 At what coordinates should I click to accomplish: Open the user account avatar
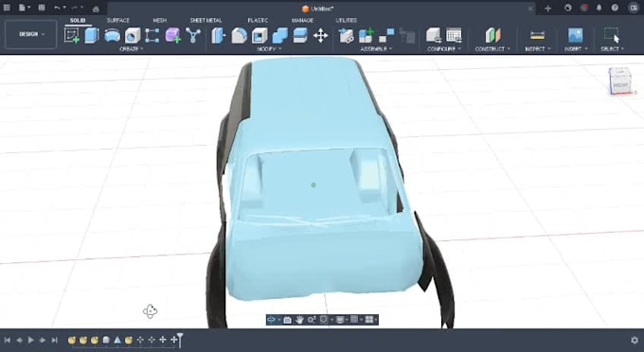[633, 8]
